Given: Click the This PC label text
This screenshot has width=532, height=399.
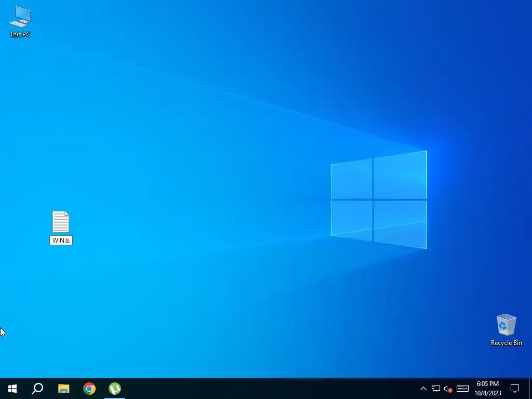Looking at the screenshot, I should (x=20, y=34).
